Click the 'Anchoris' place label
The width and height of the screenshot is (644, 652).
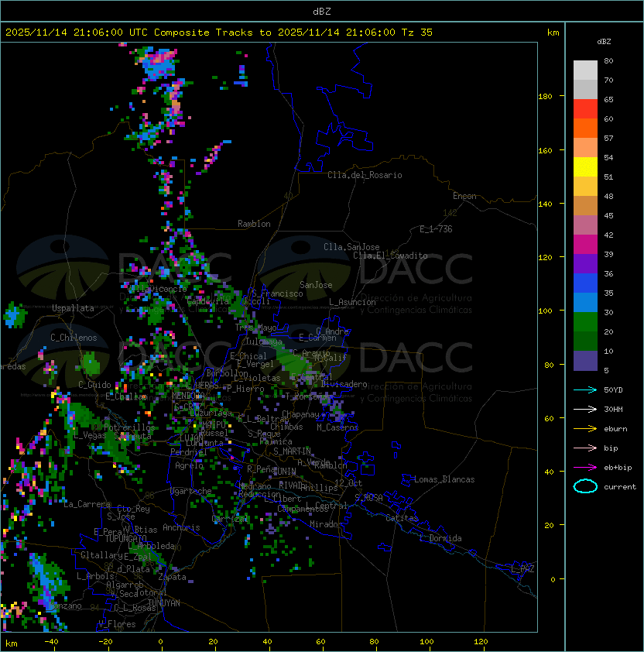(x=181, y=527)
